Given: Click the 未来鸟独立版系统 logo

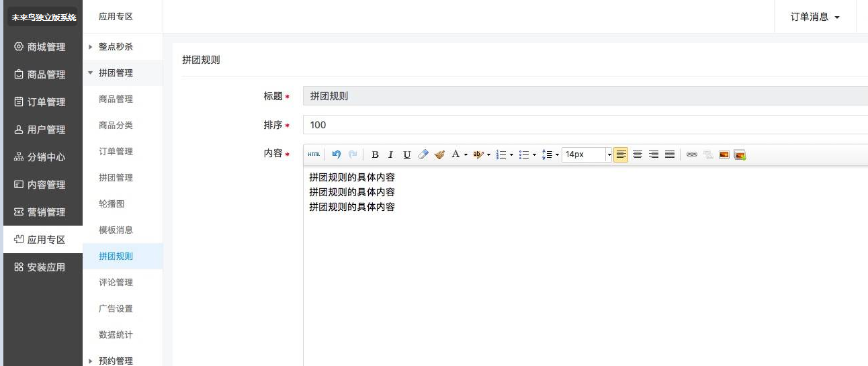Looking at the screenshot, I should point(43,17).
